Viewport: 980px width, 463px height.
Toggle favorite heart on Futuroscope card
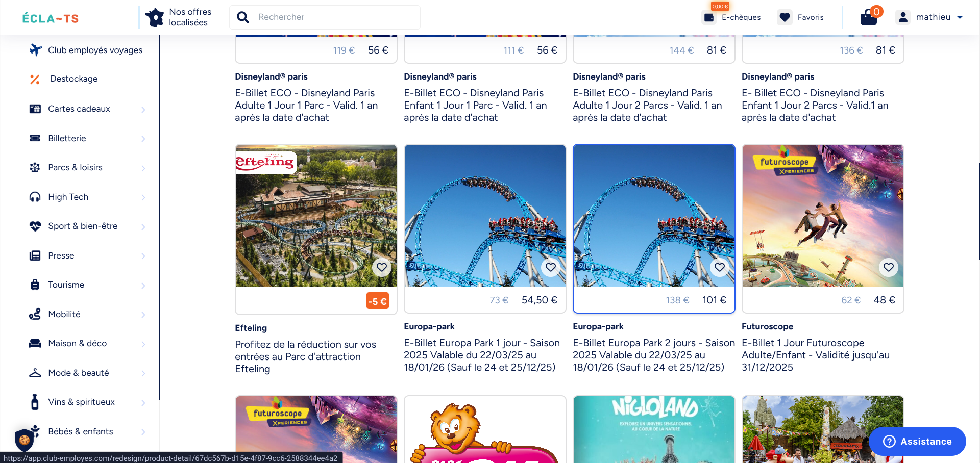click(888, 267)
